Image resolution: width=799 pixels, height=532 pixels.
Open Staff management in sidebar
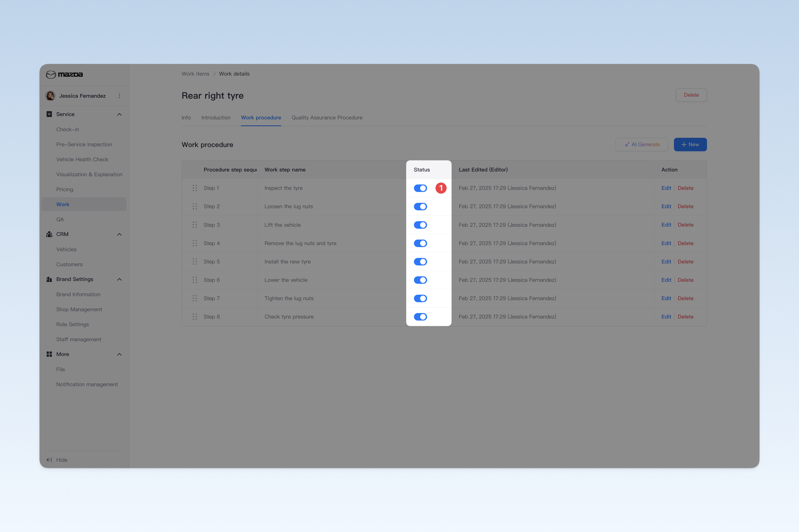[79, 340]
